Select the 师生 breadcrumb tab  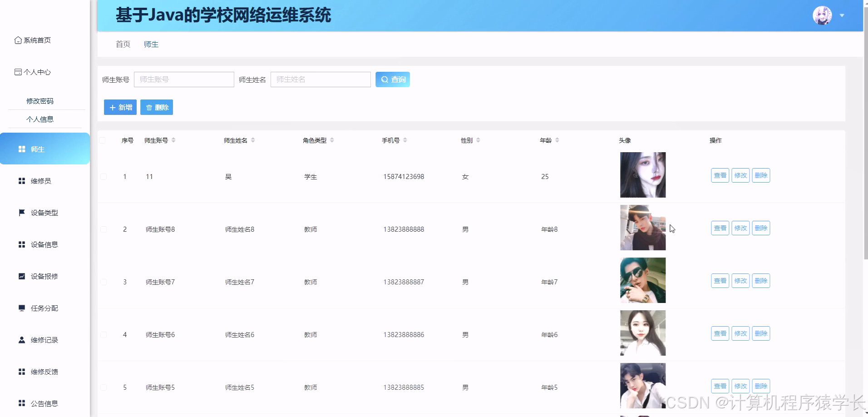[151, 44]
